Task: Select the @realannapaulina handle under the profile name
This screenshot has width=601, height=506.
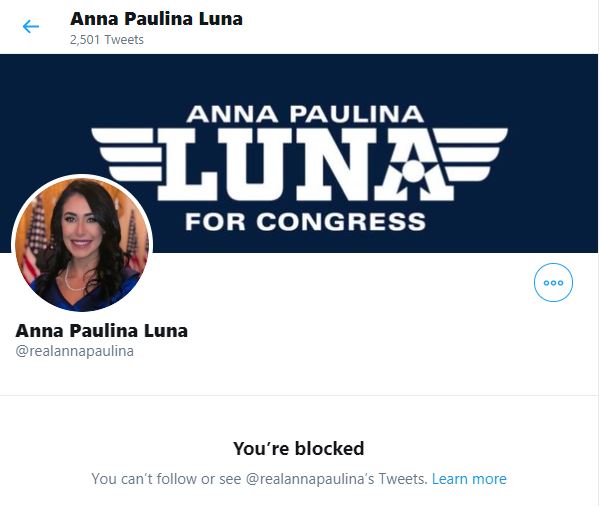Action: point(75,351)
